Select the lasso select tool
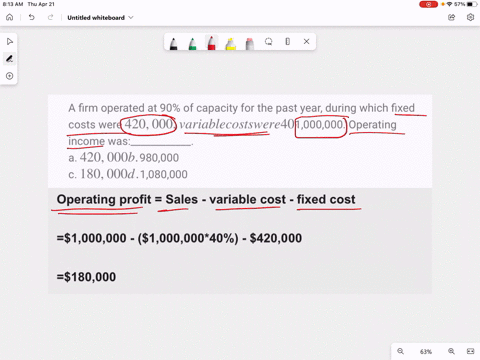Image resolution: width=480 pixels, height=360 pixels. (x=269, y=42)
